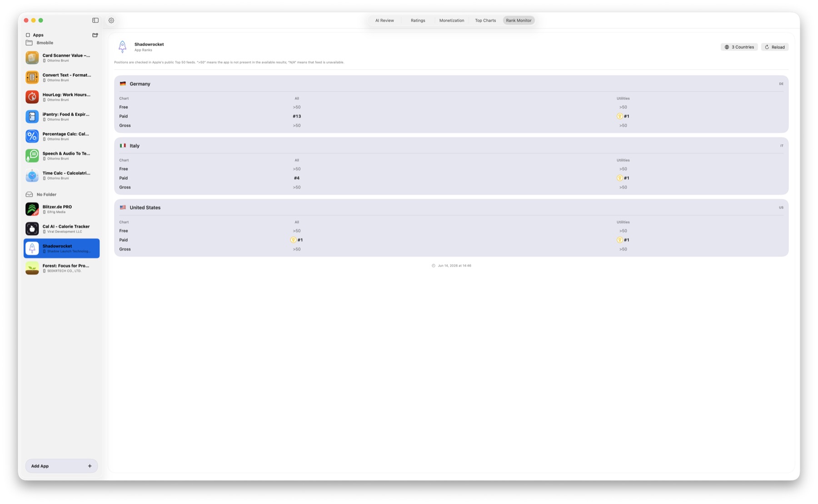Open the settings gear icon
Viewport: 818px width, 504px height.
tap(111, 20)
